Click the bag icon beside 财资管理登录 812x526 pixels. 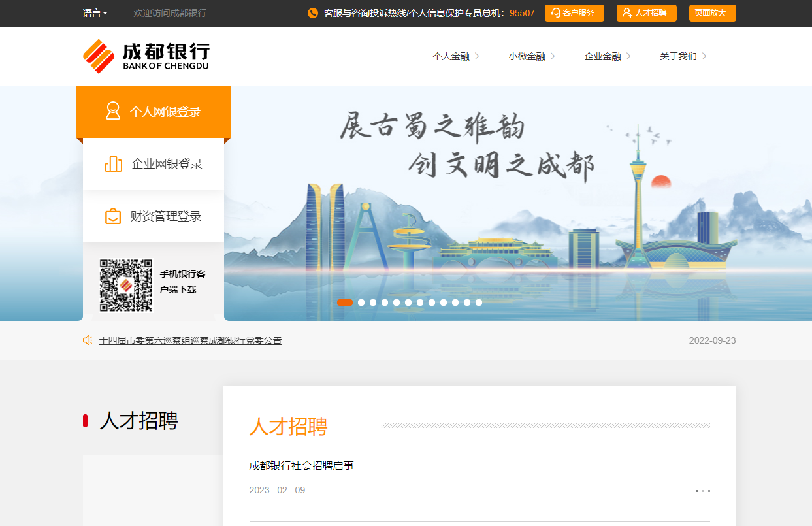tap(113, 216)
